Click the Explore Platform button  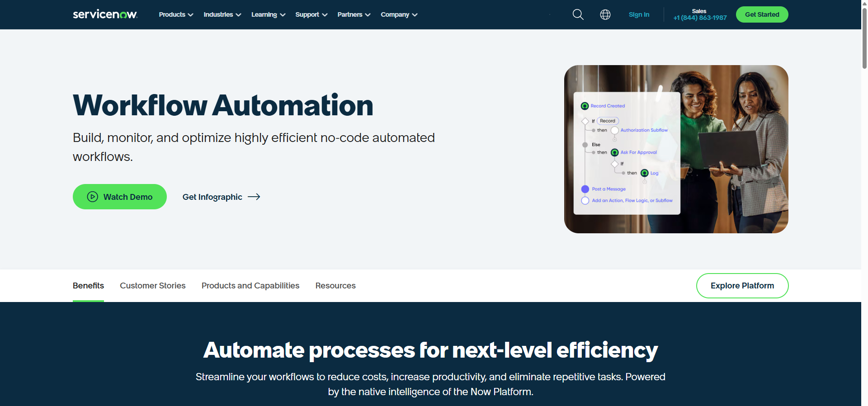click(x=742, y=286)
